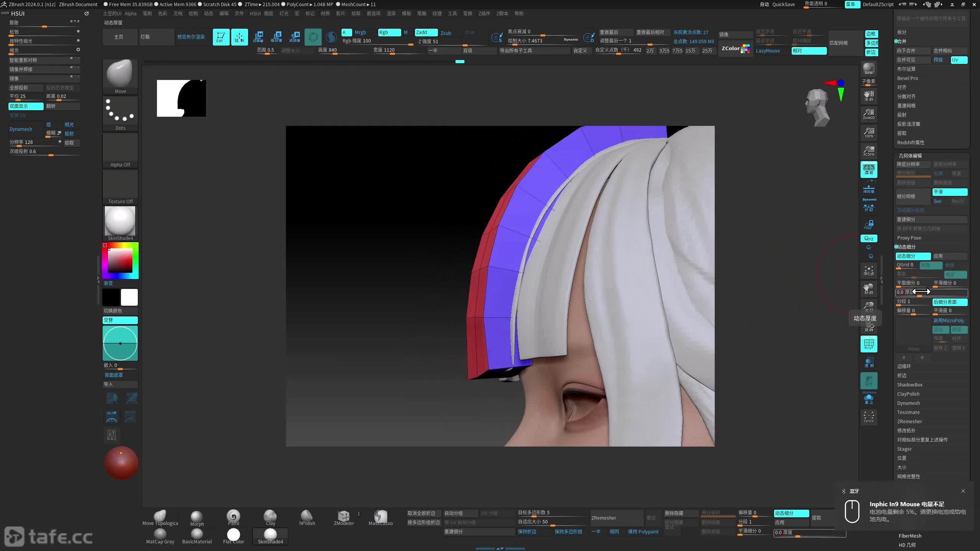The height and width of the screenshot is (551, 980).
Task: Click the Xpose icon
Action: click(869, 417)
